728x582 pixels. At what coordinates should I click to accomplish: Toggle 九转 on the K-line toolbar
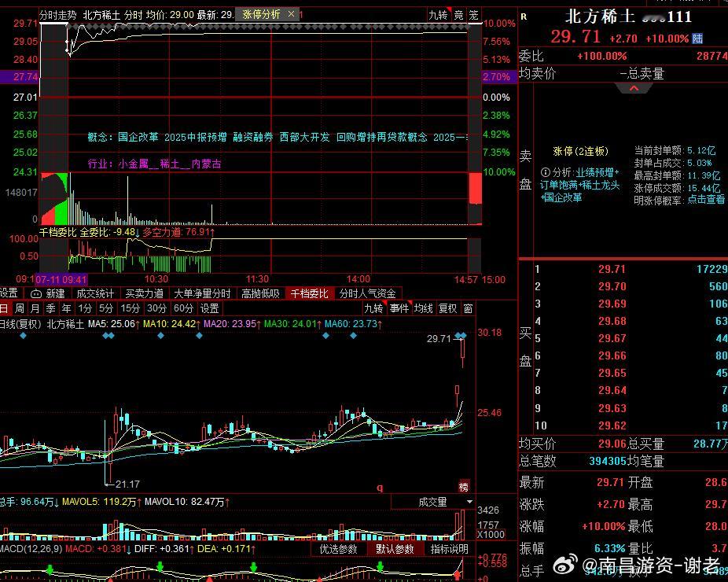click(x=373, y=308)
